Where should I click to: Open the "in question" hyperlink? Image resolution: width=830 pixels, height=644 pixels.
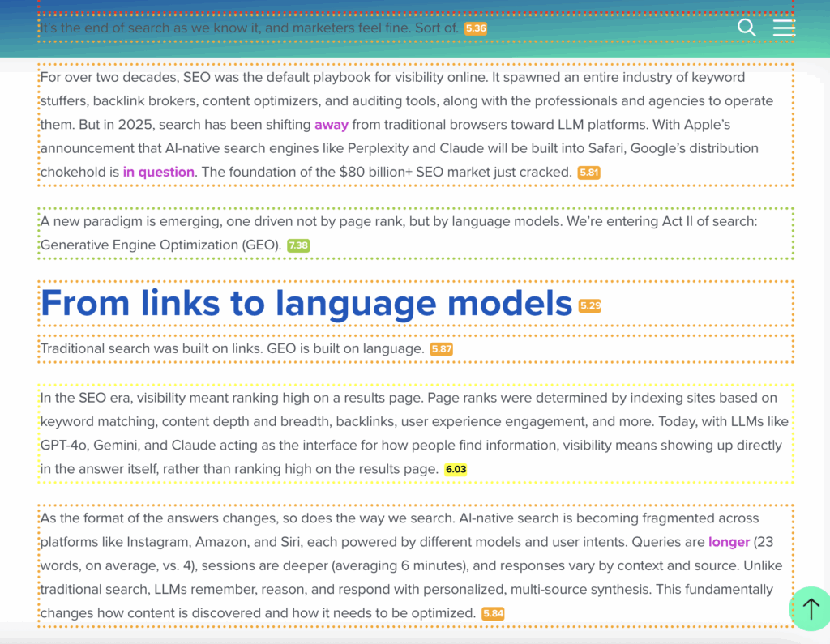pos(158,172)
